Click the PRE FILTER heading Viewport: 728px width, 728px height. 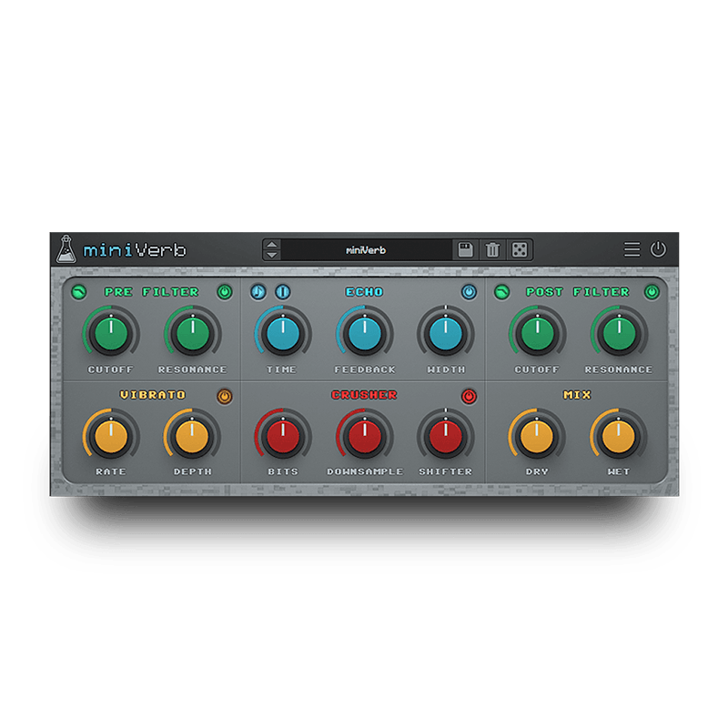152,292
